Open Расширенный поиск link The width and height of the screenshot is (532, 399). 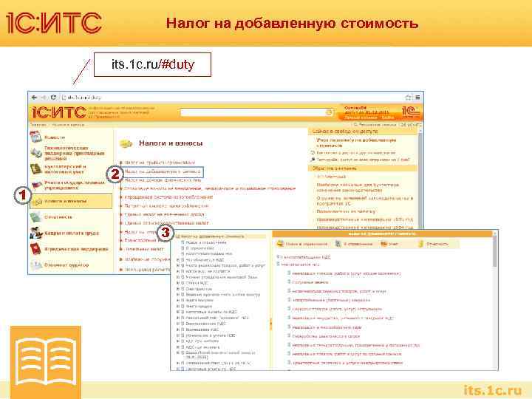point(378,125)
